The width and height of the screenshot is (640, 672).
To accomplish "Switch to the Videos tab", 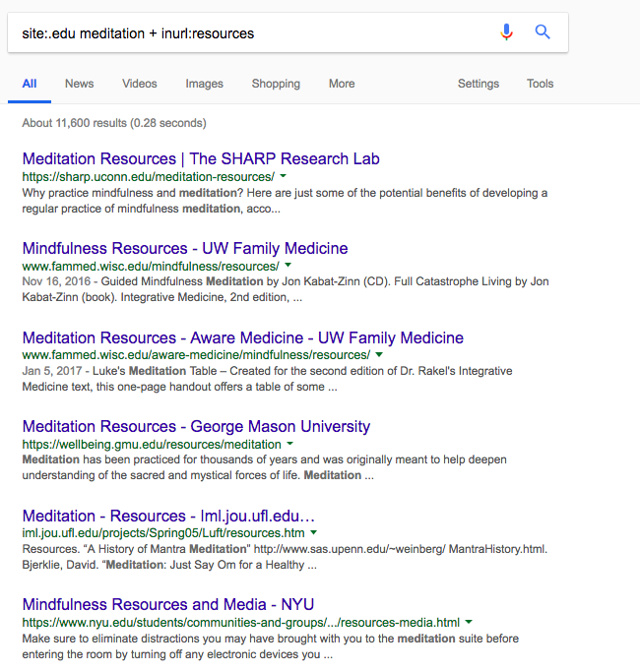I will tap(139, 84).
